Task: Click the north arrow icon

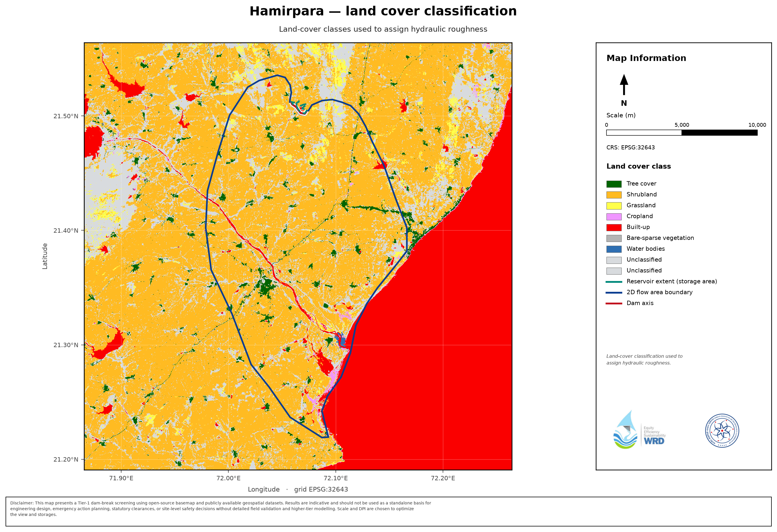Action: click(624, 85)
